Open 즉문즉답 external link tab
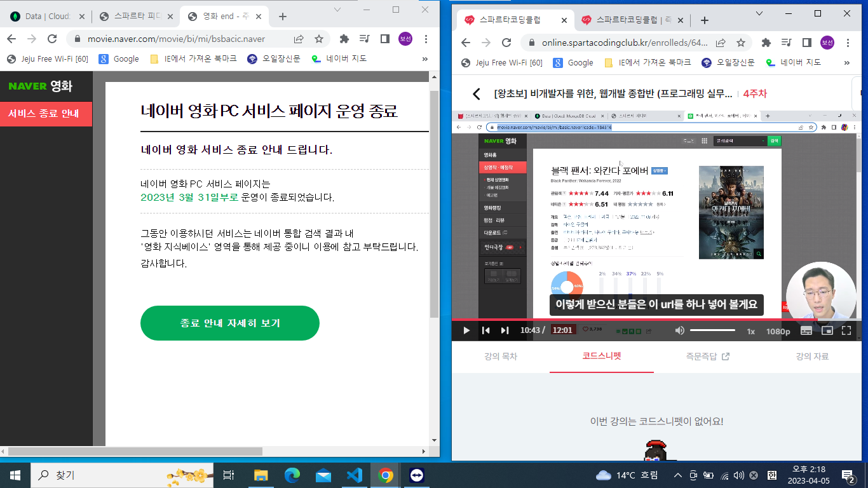The height and width of the screenshot is (488, 868). pyautogui.click(x=707, y=356)
